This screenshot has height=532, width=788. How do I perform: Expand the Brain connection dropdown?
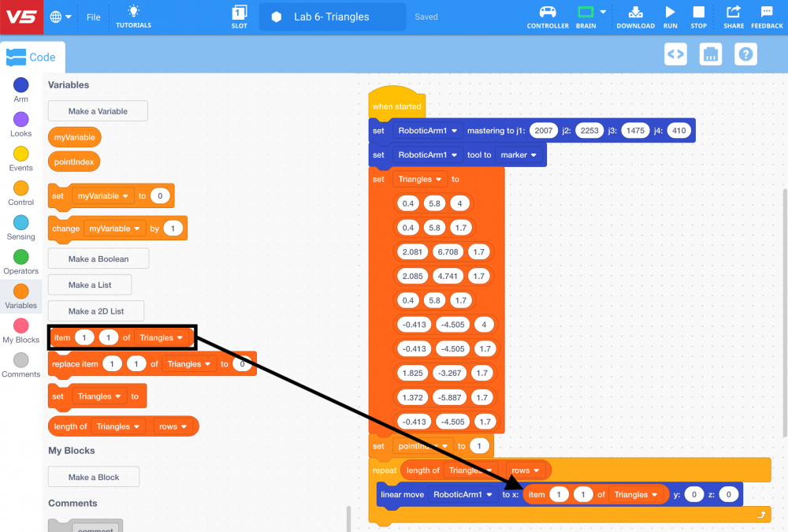pyautogui.click(x=603, y=13)
